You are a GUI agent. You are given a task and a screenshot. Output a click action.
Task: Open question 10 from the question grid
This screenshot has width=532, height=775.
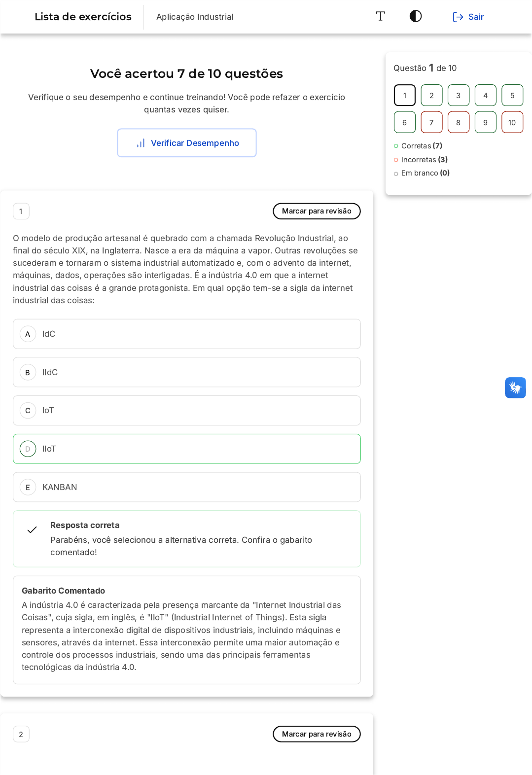512,122
